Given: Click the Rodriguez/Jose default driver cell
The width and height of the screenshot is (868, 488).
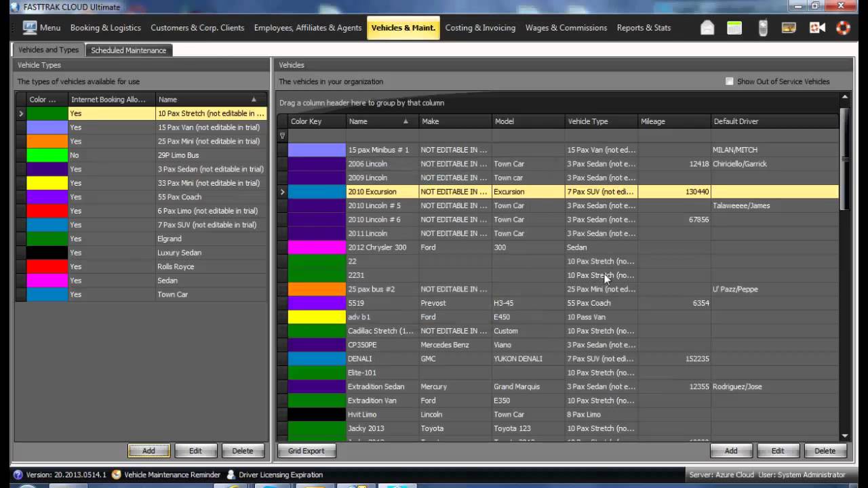Looking at the screenshot, I should (774, 386).
